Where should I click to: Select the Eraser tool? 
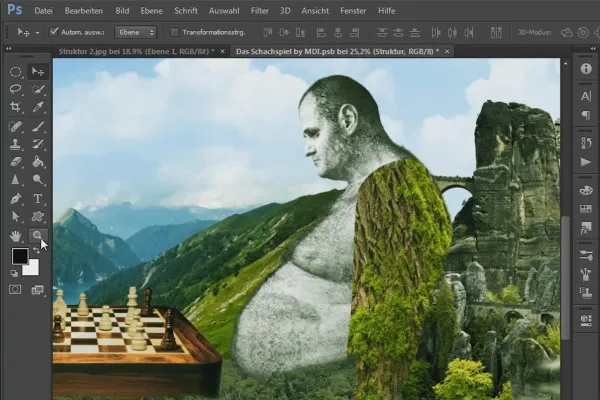click(x=15, y=162)
